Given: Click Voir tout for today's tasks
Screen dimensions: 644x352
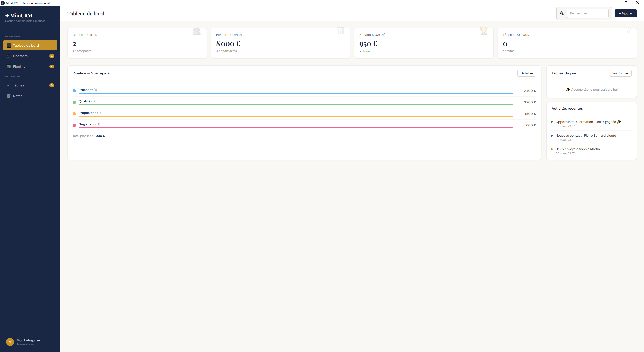Looking at the screenshot, I should [x=620, y=73].
